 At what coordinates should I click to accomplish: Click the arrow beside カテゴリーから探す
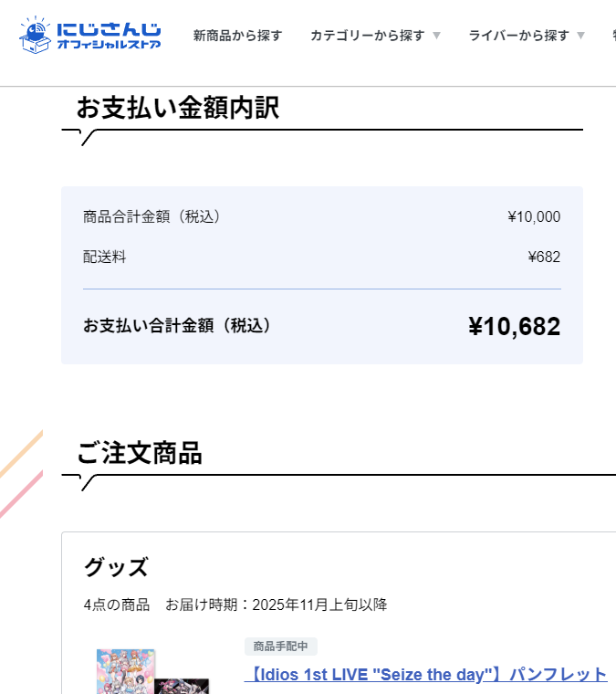(436, 36)
